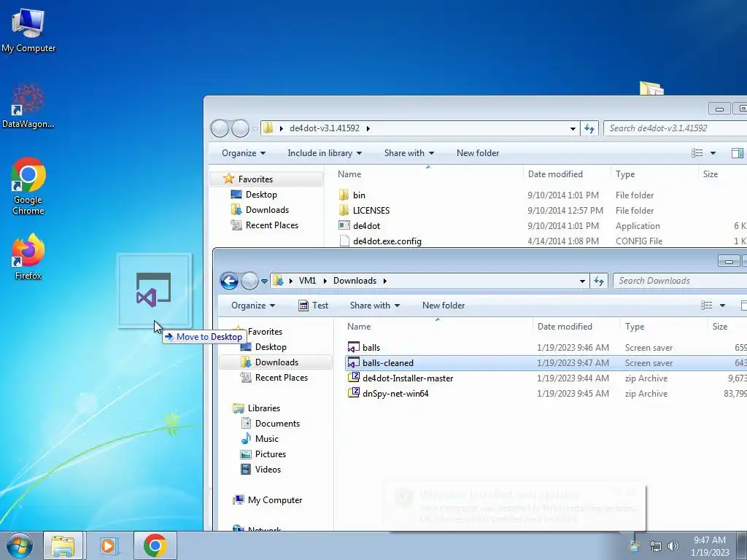Click New folder in de4dot window
This screenshot has height=560, width=747.
coord(478,153)
